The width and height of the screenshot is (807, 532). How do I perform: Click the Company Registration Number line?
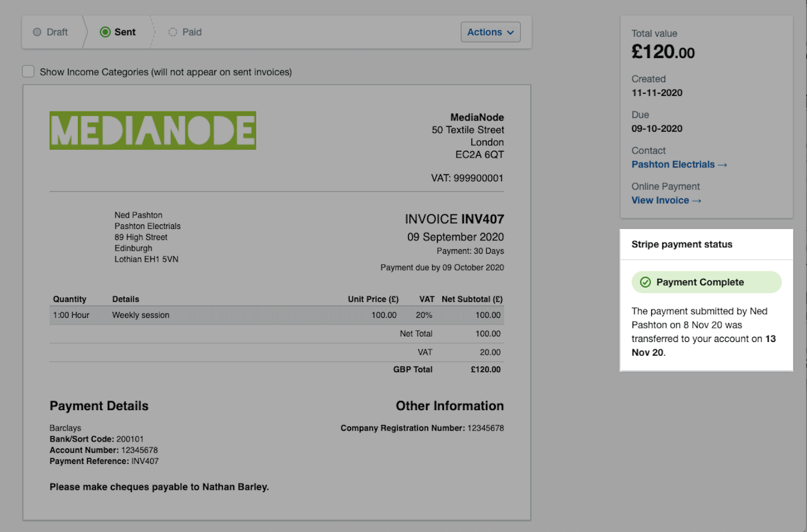pos(422,428)
